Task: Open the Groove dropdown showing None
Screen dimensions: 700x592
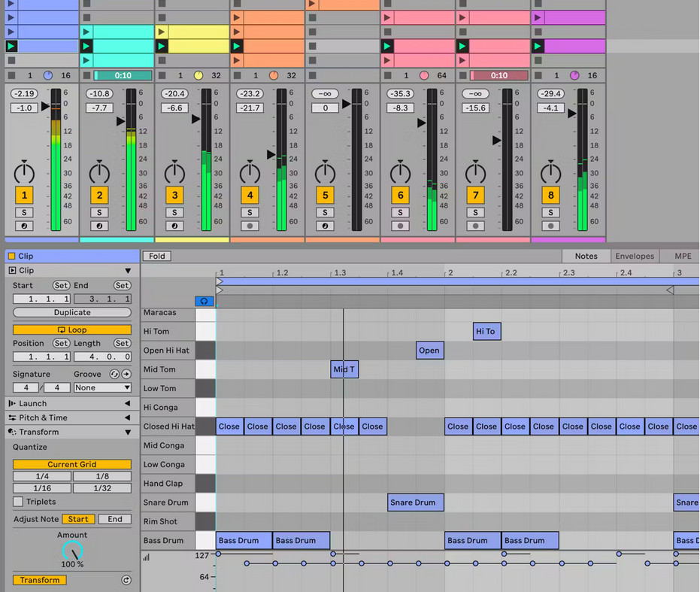Action: 103,388
